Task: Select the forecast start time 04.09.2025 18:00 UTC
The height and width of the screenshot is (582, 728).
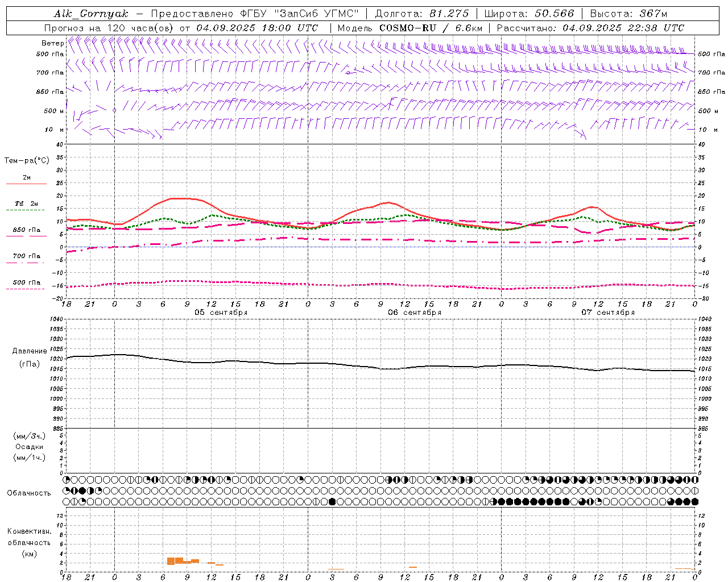Action: pyautogui.click(x=257, y=28)
